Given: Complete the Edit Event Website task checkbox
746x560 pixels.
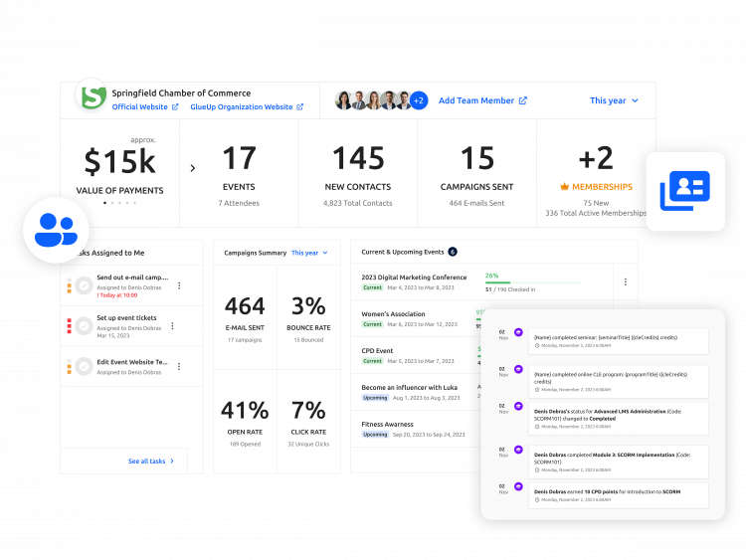Looking at the screenshot, I should point(86,366).
